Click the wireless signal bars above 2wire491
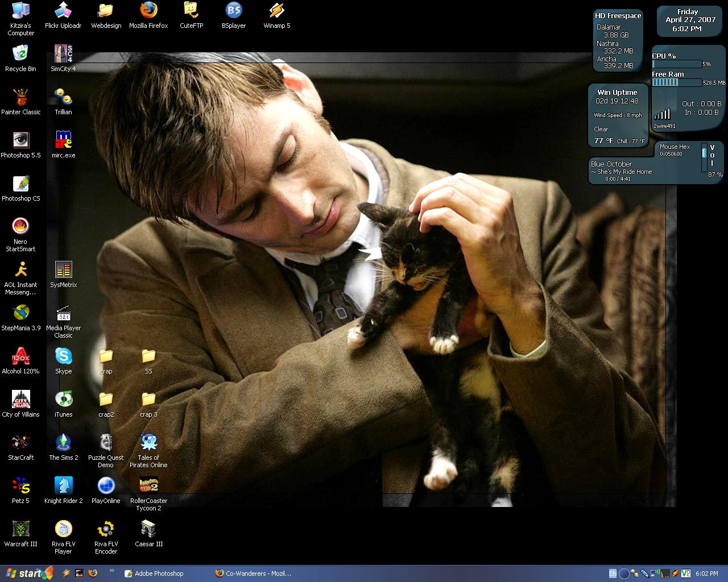The image size is (728, 582). click(662, 114)
